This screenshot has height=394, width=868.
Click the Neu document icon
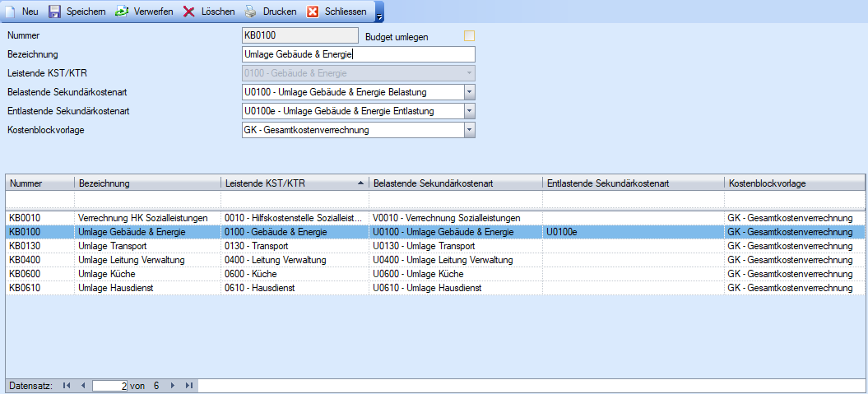pyautogui.click(x=11, y=12)
